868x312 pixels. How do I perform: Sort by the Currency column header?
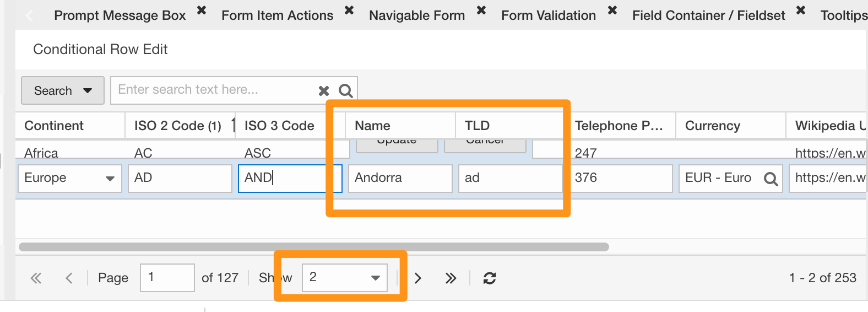731,126
